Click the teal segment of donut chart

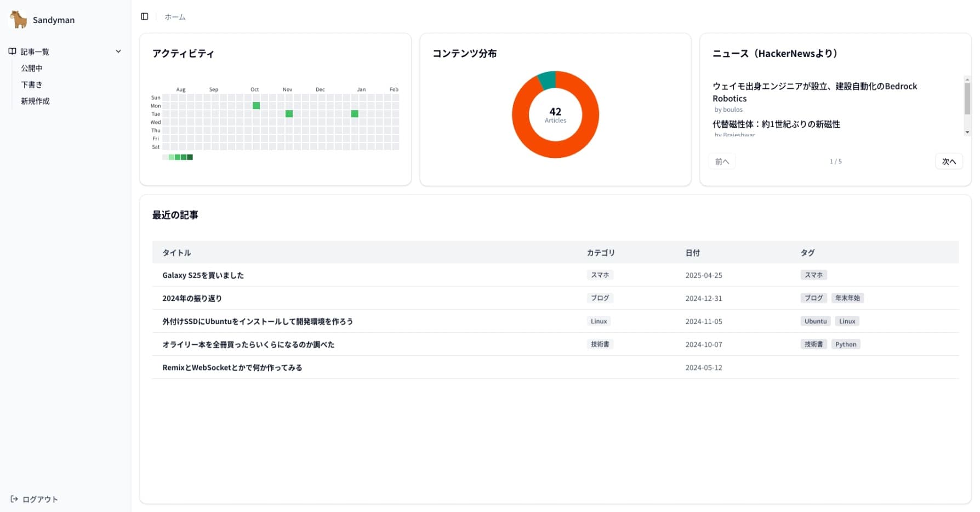pos(547,80)
